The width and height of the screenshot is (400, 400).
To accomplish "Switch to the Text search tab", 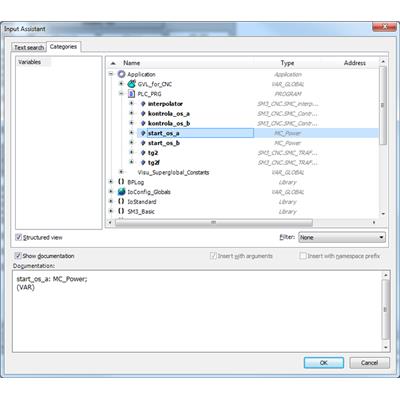I will 29,47.
